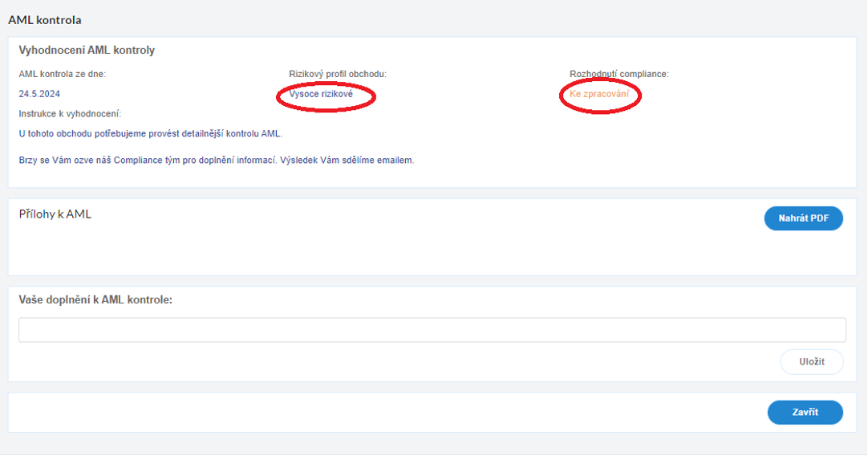The image size is (868, 456).
Task: Focus the AML kontrole supplement input field
Action: [x=432, y=330]
